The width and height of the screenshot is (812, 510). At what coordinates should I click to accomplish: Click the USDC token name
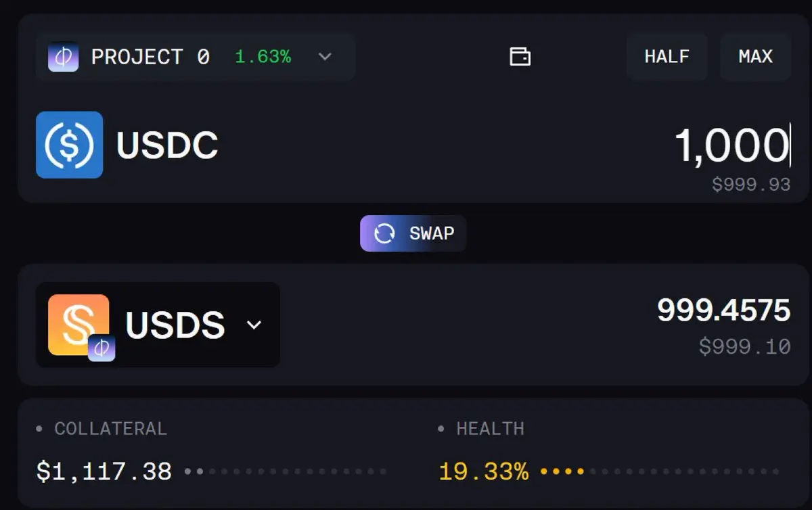click(167, 145)
